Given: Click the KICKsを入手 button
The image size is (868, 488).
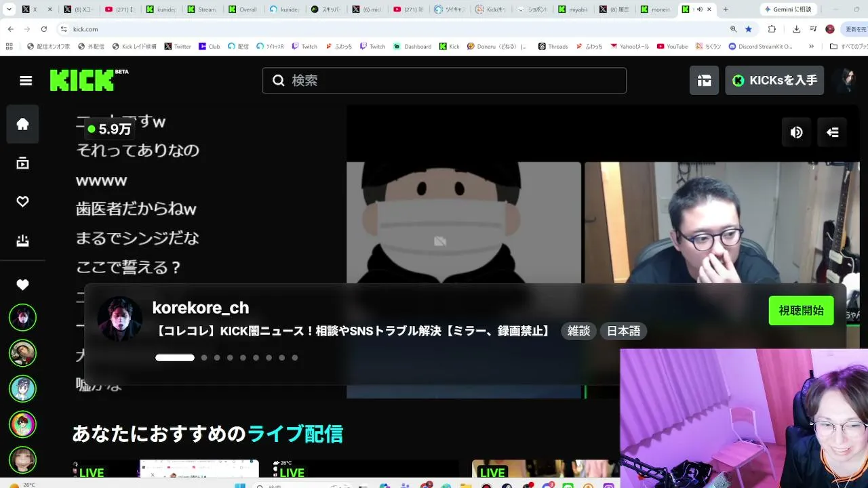Looking at the screenshot, I should [774, 81].
